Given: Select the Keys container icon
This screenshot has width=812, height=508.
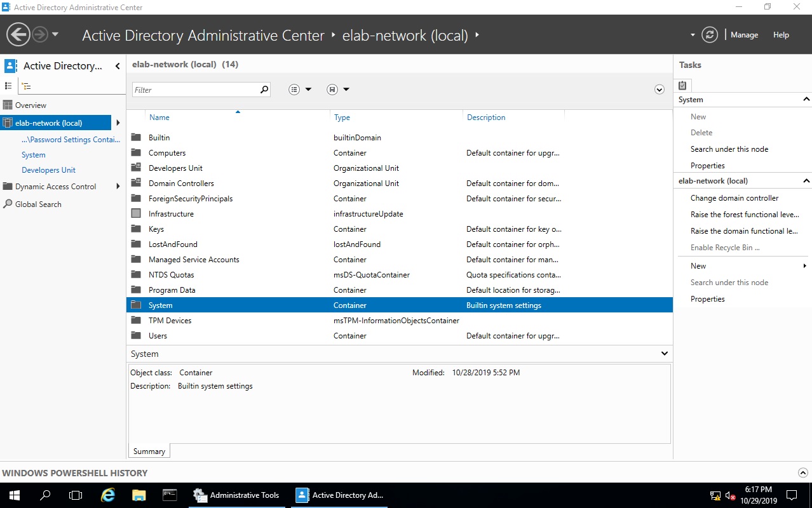Looking at the screenshot, I should click(x=136, y=229).
